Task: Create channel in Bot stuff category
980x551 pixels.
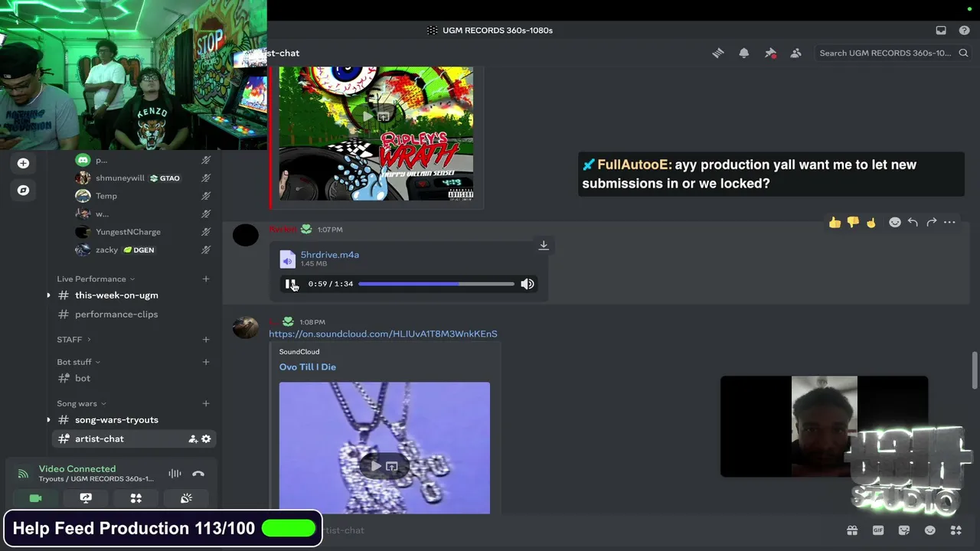Action: coord(205,362)
